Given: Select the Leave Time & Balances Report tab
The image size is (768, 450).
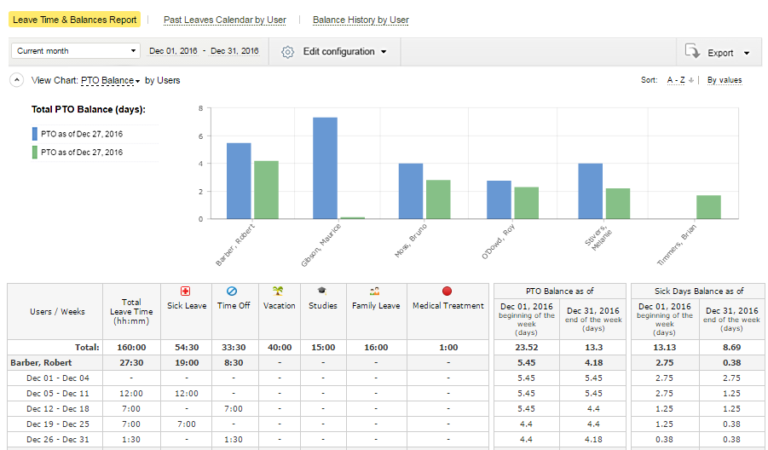Looking at the screenshot, I should (75, 20).
